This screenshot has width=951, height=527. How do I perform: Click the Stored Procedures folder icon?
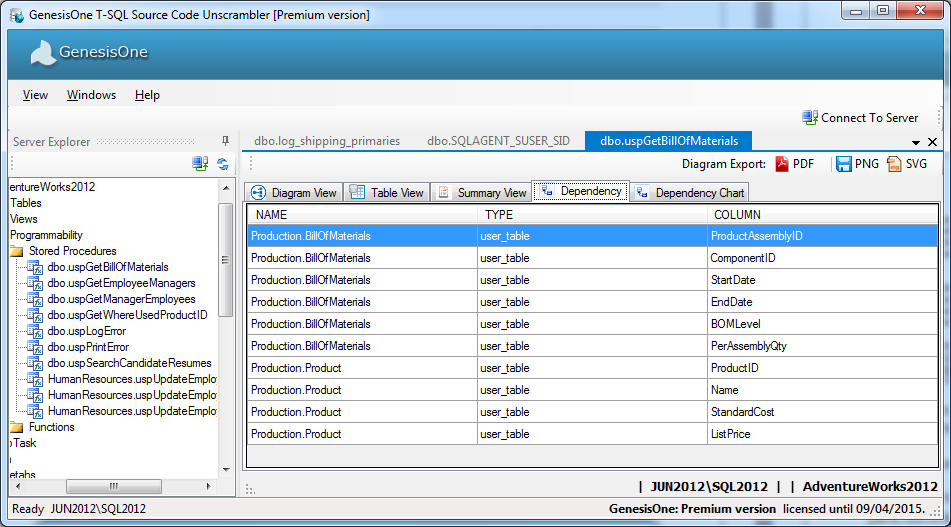[17, 251]
